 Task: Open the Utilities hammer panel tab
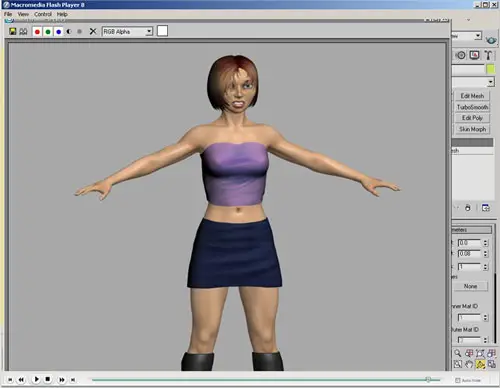[x=488, y=55]
